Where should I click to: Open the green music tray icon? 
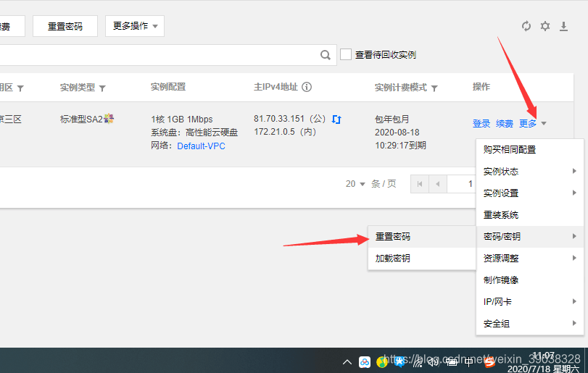pyautogui.click(x=382, y=362)
